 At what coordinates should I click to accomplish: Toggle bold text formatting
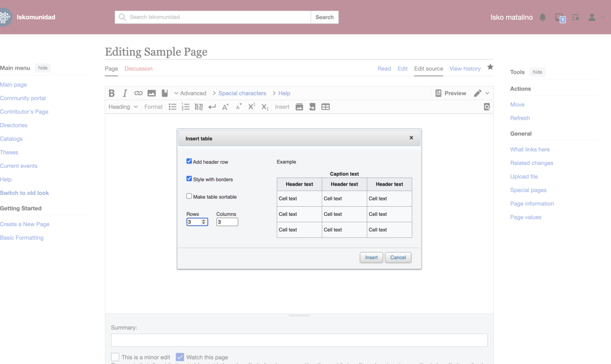pos(112,93)
